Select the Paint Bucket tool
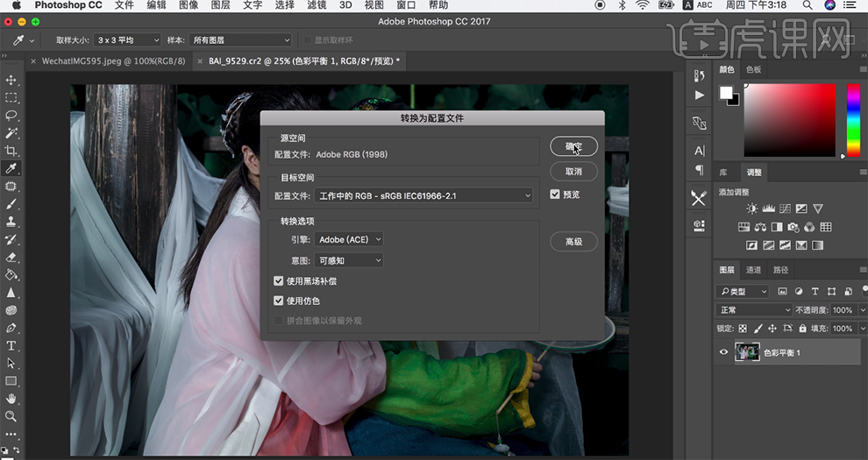The height and width of the screenshot is (460, 868). coord(11,275)
